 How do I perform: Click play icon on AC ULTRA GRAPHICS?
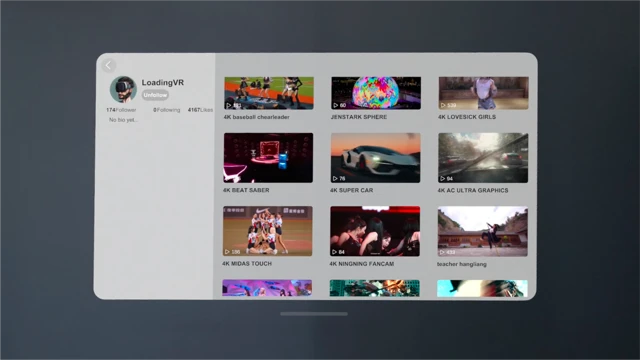tap(442, 178)
